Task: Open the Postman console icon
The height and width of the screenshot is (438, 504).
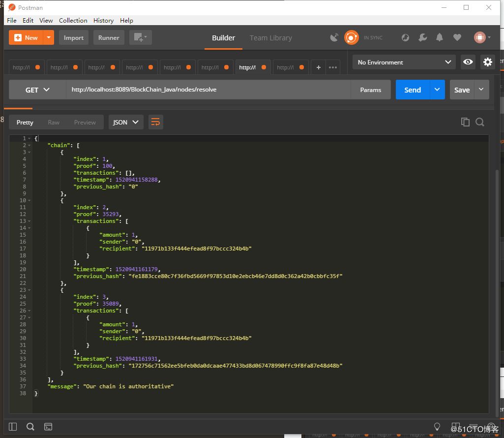Action: coord(48,427)
